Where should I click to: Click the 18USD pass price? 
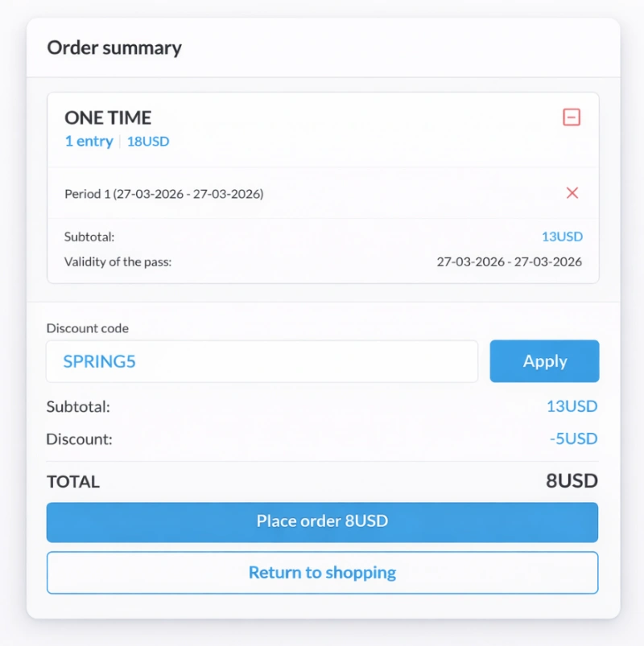click(148, 142)
